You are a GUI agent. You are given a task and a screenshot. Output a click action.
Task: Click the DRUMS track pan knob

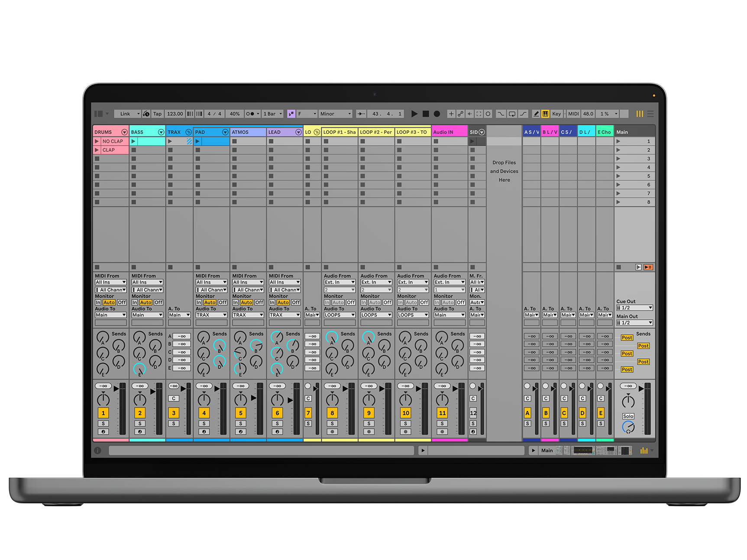pyautogui.click(x=103, y=399)
